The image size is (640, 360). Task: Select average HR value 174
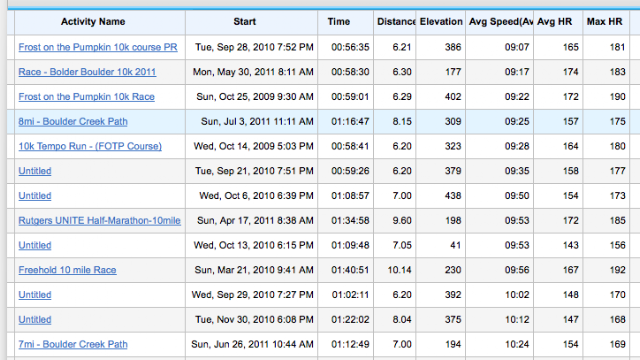point(571,72)
